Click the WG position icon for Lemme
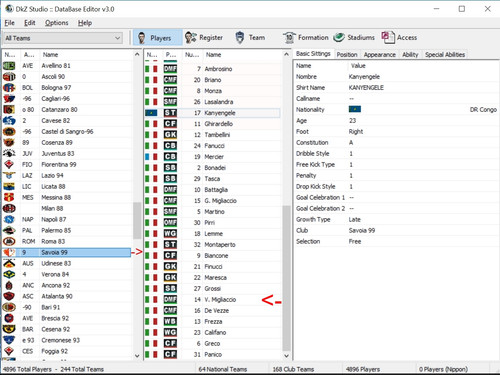 tap(170, 234)
